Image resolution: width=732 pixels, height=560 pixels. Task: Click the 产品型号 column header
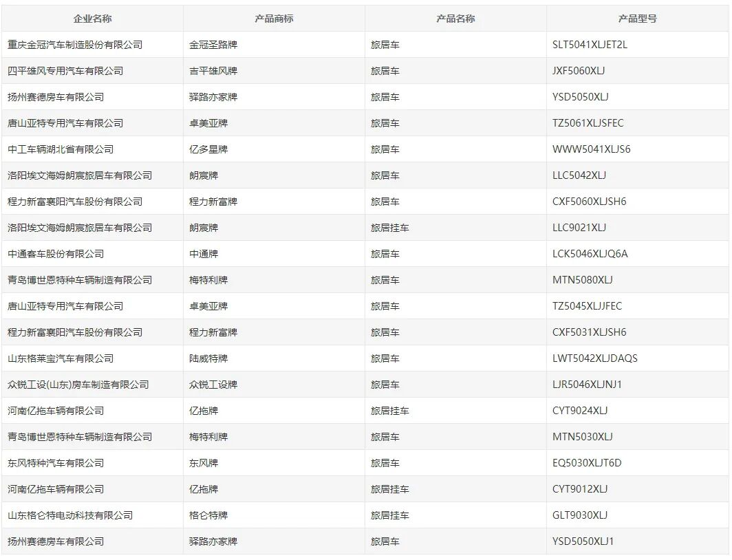637,19
